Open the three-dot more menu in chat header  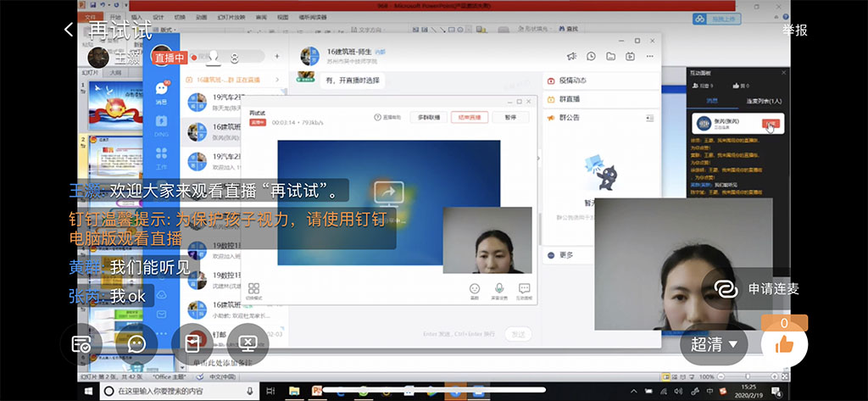click(649, 56)
